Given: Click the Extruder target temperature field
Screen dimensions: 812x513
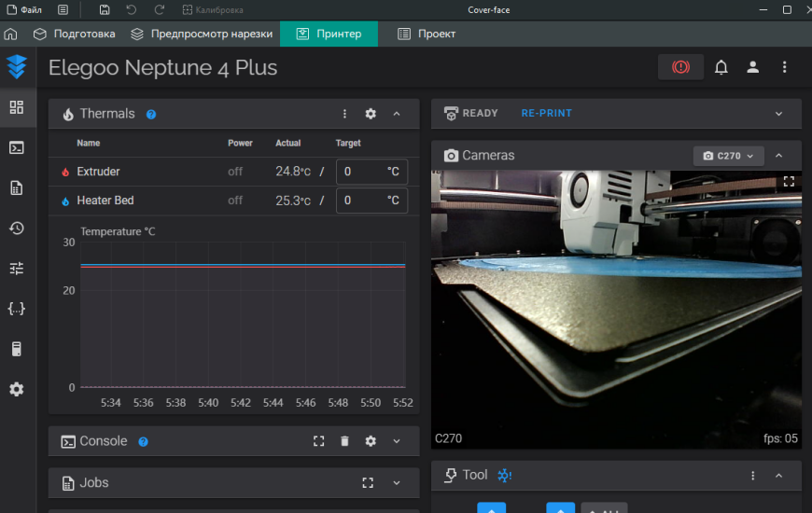Looking at the screenshot, I should coord(359,173).
